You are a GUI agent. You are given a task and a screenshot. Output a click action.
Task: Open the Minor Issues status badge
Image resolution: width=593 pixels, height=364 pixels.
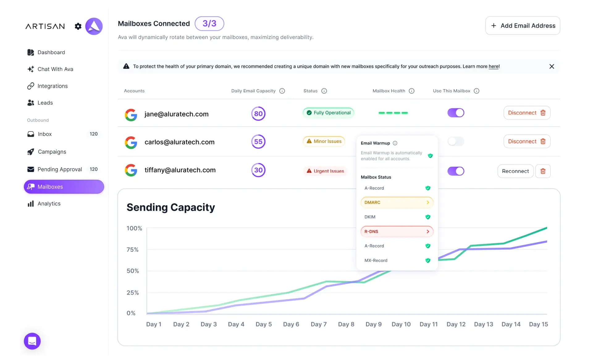[324, 141]
